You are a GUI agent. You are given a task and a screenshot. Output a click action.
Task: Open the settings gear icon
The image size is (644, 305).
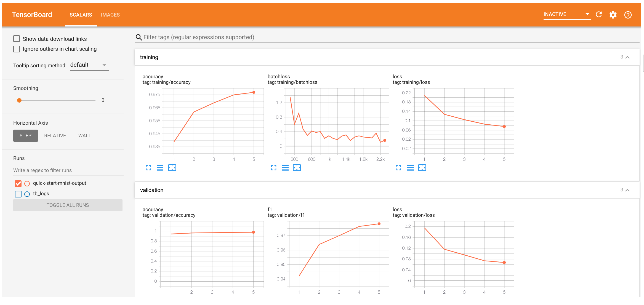tap(613, 15)
